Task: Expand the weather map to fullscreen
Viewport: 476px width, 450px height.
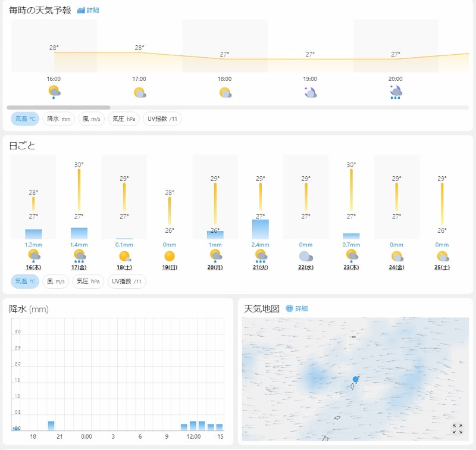Action: click(x=457, y=429)
